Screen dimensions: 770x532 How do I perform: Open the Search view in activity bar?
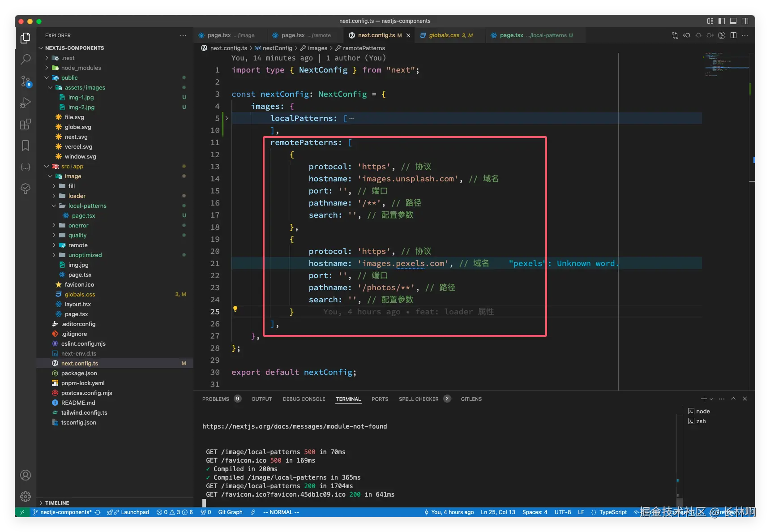(26, 59)
